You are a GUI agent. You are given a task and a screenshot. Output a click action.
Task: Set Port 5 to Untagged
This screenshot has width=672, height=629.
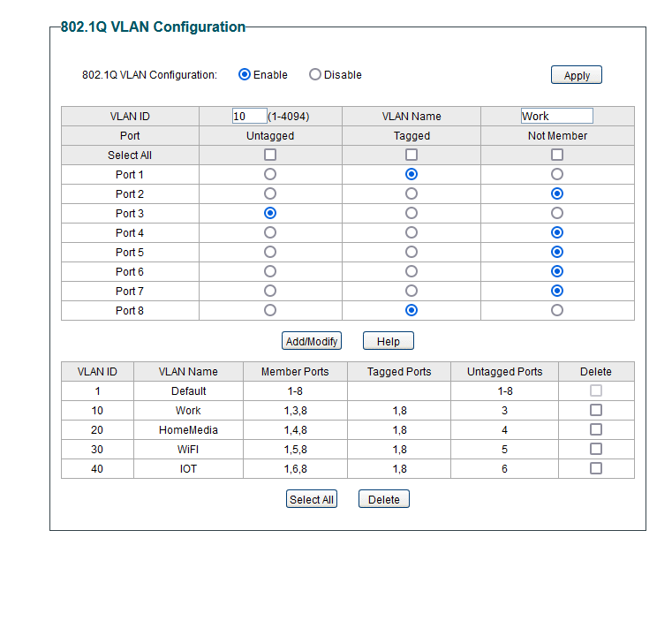[x=270, y=252]
